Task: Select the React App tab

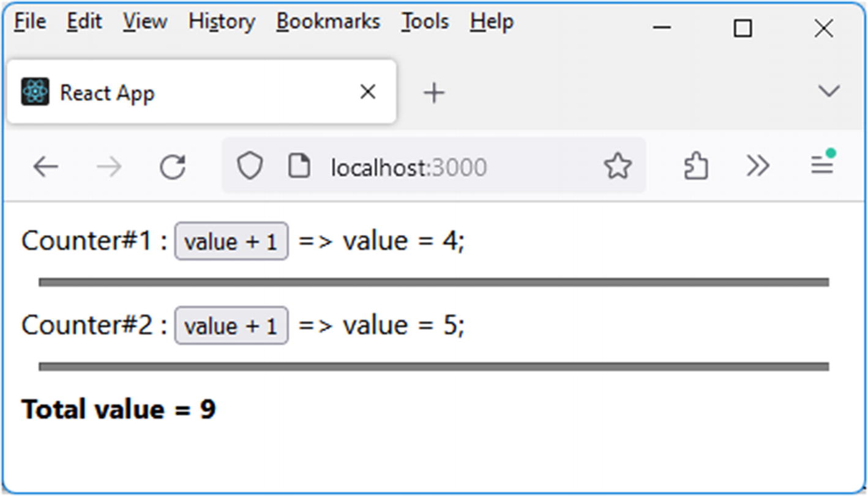Action: [x=184, y=92]
